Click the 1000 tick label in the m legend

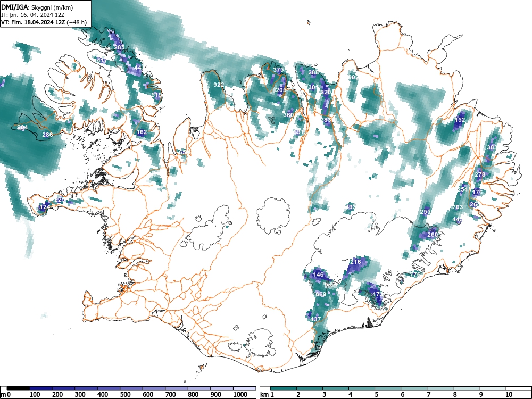[240, 395]
